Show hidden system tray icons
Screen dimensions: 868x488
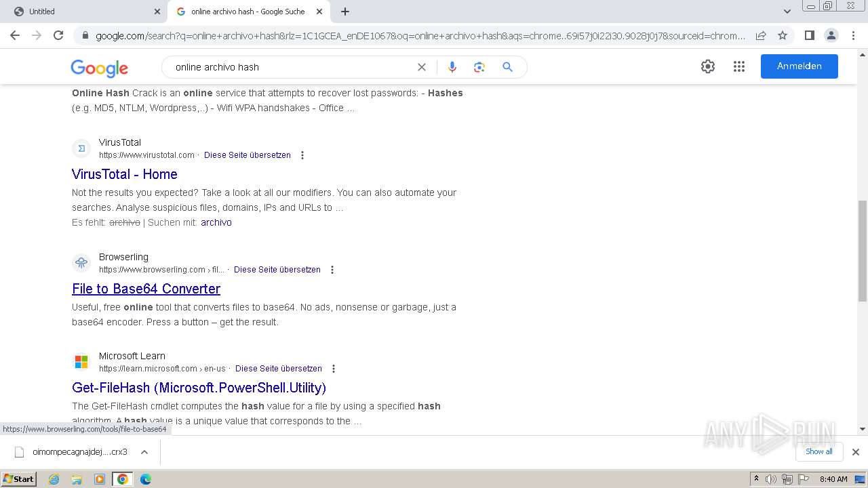[x=756, y=479]
